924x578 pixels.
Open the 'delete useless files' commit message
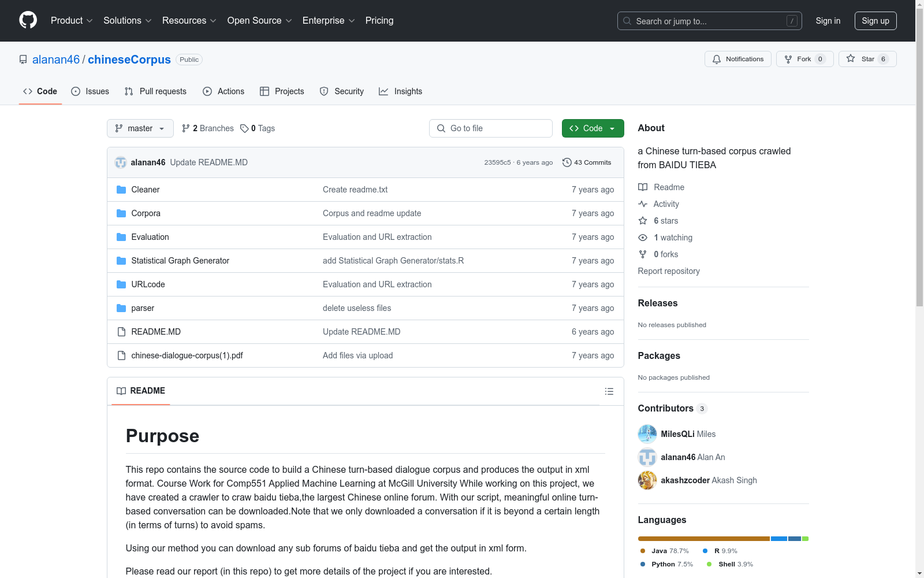pyautogui.click(x=357, y=308)
